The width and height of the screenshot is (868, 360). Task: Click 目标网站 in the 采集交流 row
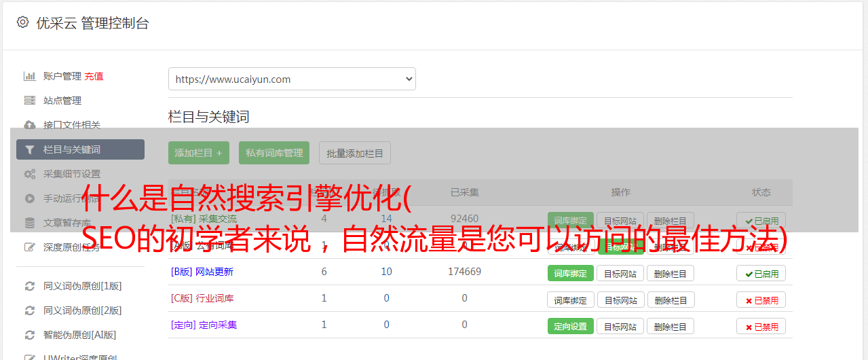click(x=620, y=221)
